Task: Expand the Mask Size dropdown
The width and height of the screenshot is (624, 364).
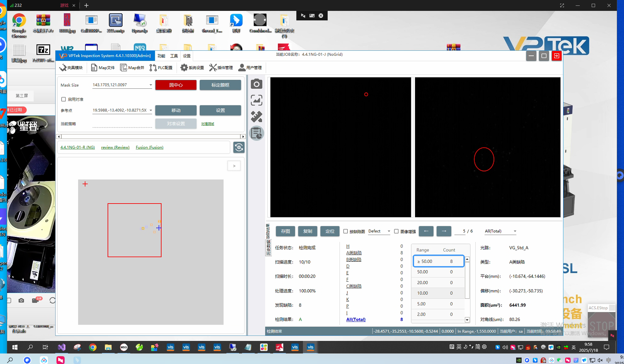Action: (x=151, y=85)
